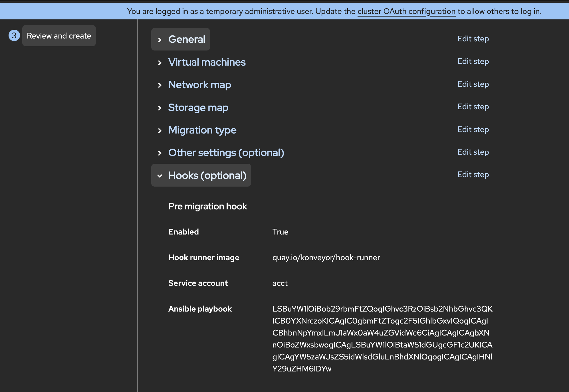The width and height of the screenshot is (569, 392).
Task: Click the Pre migration hook heading
Action: pos(207,206)
